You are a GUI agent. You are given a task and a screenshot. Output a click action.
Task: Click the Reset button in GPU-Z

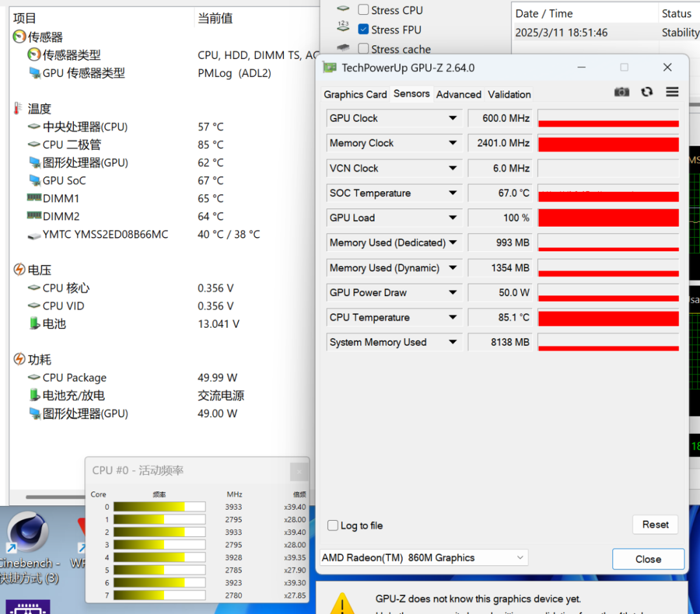[x=655, y=525]
